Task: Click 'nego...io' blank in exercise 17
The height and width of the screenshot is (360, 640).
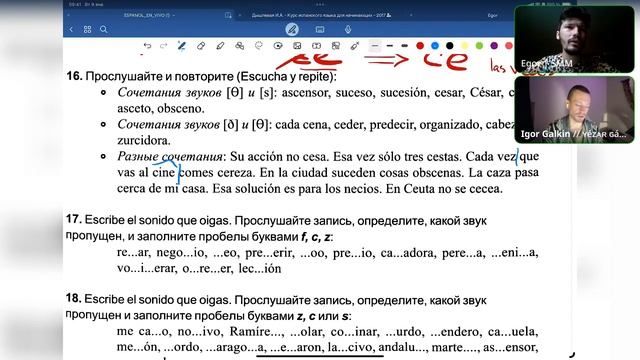Action: click(x=182, y=253)
